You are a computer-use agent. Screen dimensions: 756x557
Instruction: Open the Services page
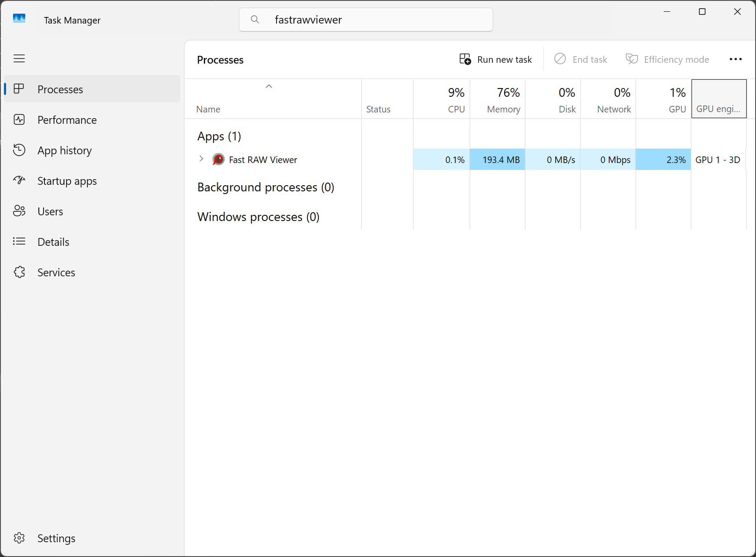(x=92, y=272)
